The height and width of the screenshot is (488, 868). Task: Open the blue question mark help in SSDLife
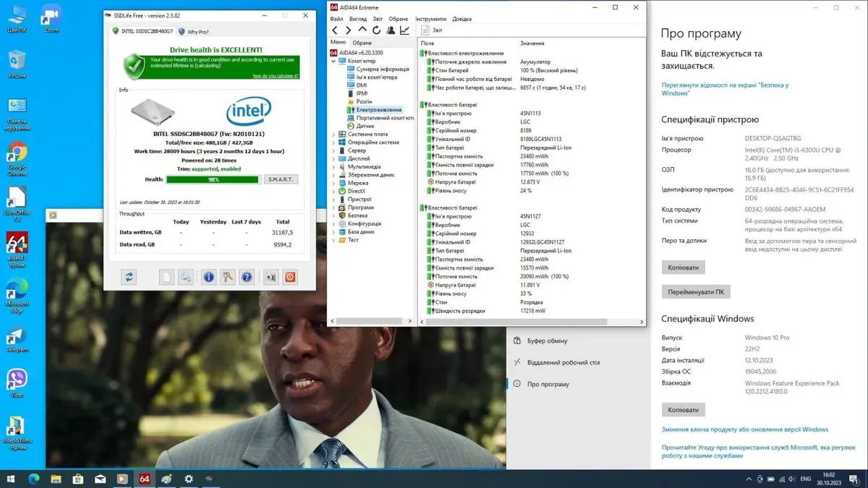coord(247,277)
